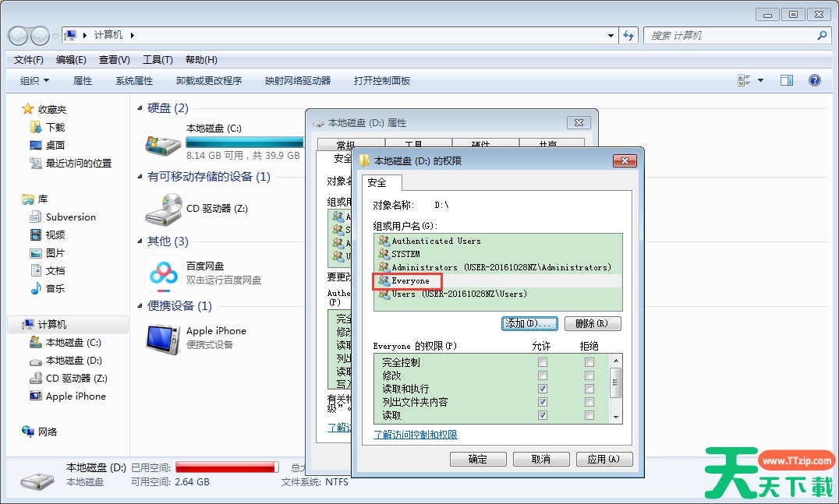Viewport: 839px width, 504px height.
Task: Uncheck allow box for 读取和执行
Action: click(543, 389)
